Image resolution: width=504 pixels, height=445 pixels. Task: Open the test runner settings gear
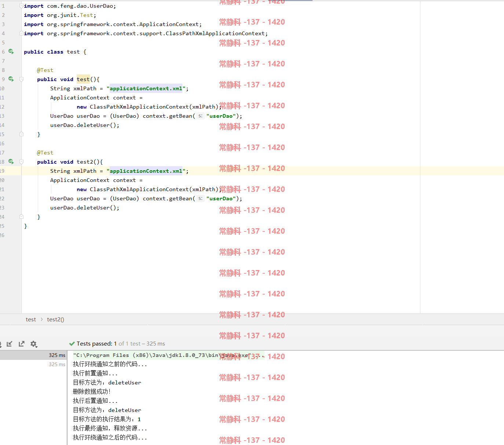point(34,344)
